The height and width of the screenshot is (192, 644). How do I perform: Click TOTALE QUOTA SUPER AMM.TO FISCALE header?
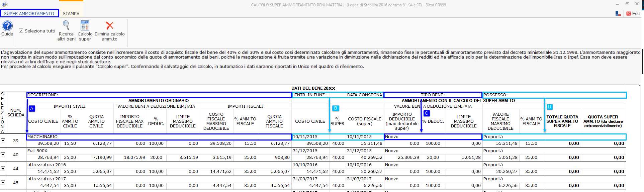coord(562,121)
